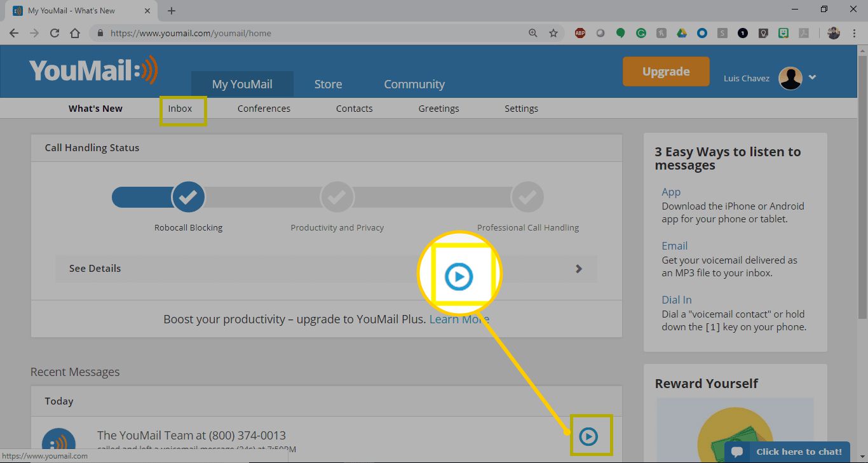This screenshot has width=868, height=463.
Task: Open the lightbulb extension icon
Action: [763, 33]
